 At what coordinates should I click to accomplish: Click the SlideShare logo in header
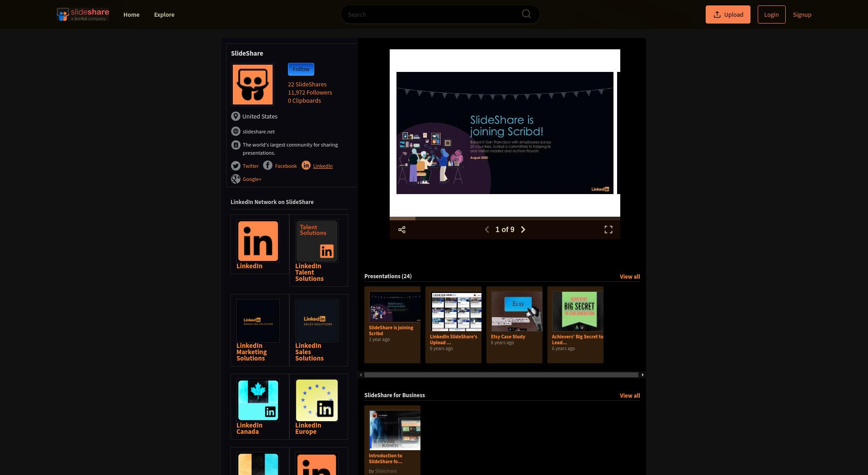point(83,14)
